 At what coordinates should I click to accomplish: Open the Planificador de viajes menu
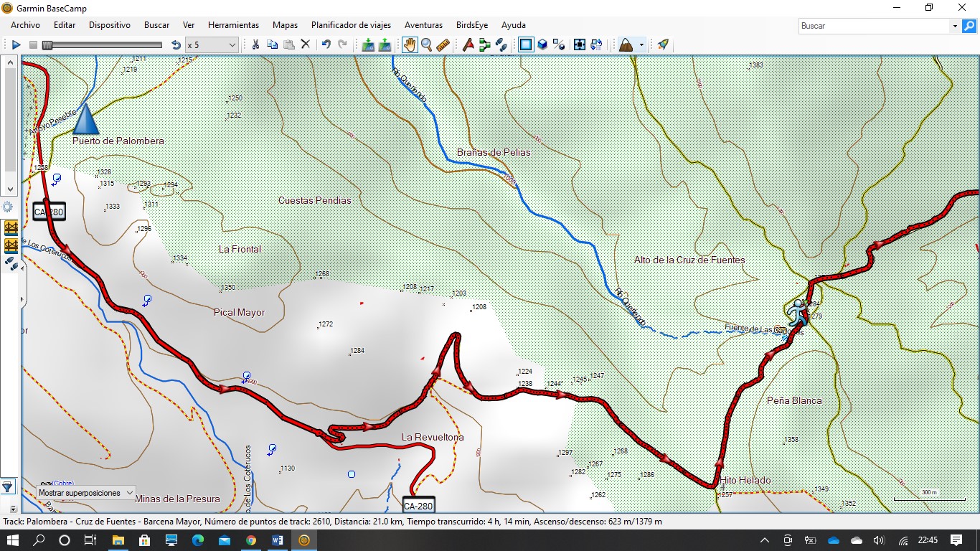[351, 25]
